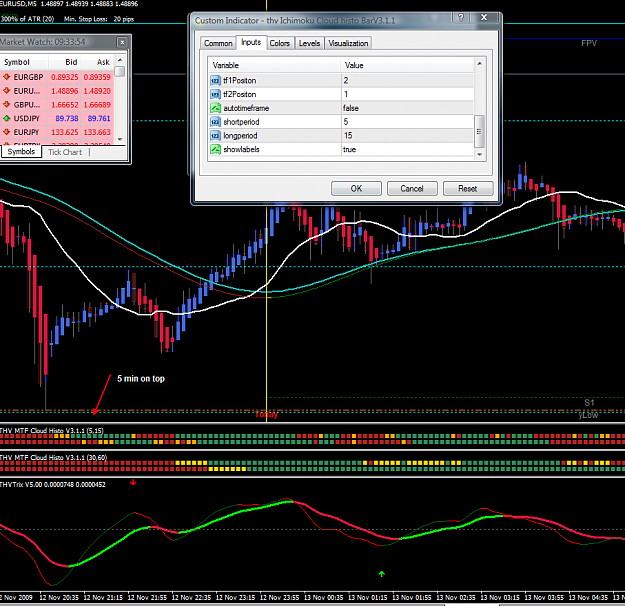625x606 pixels.
Task: Click the EURU... row direction icon
Action: click(6, 91)
